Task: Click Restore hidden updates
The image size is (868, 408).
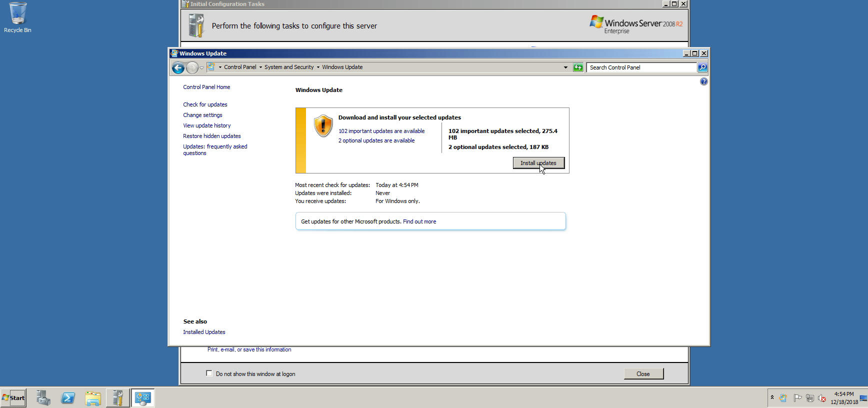Action: [212, 136]
